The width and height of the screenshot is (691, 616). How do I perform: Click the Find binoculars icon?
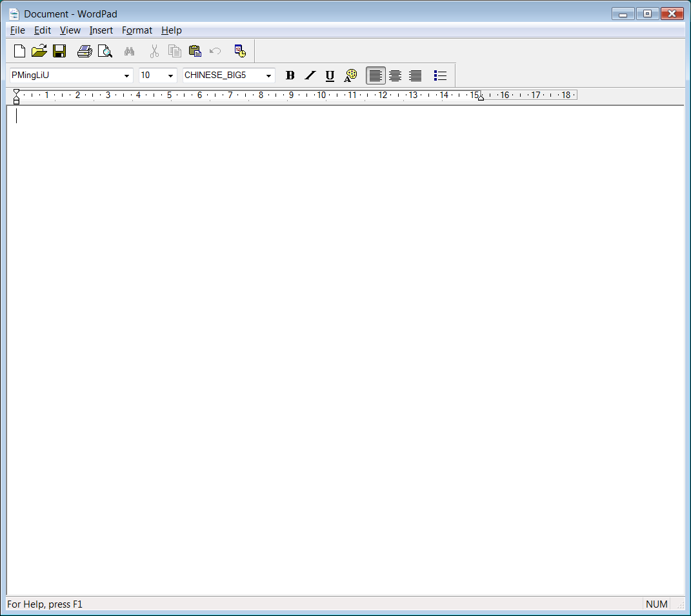click(x=129, y=51)
